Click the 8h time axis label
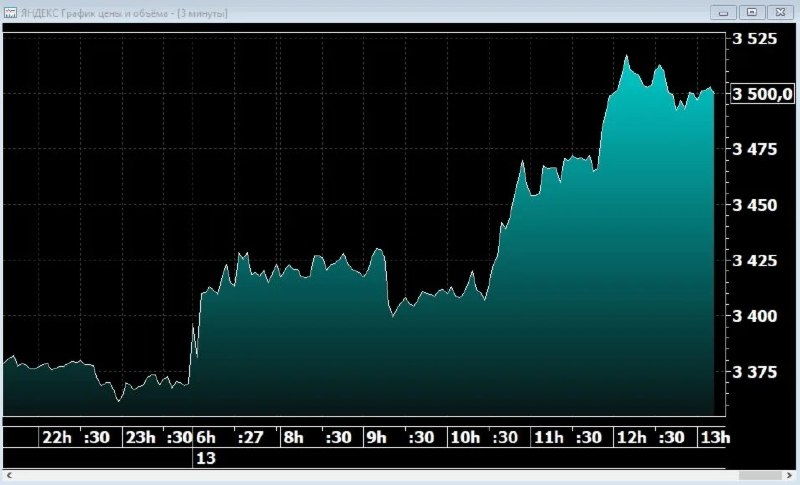This screenshot has width=800, height=485. [x=293, y=437]
